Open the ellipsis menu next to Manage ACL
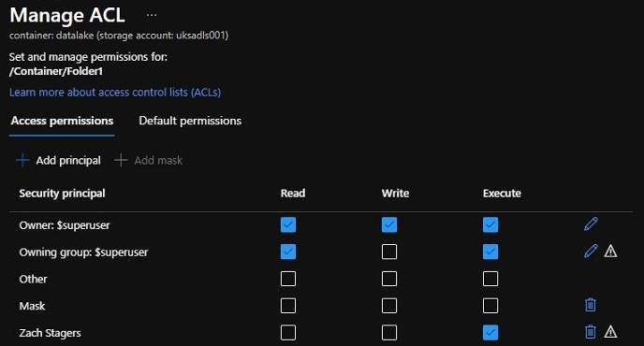Screen dimensions: 644x346 point(152,15)
